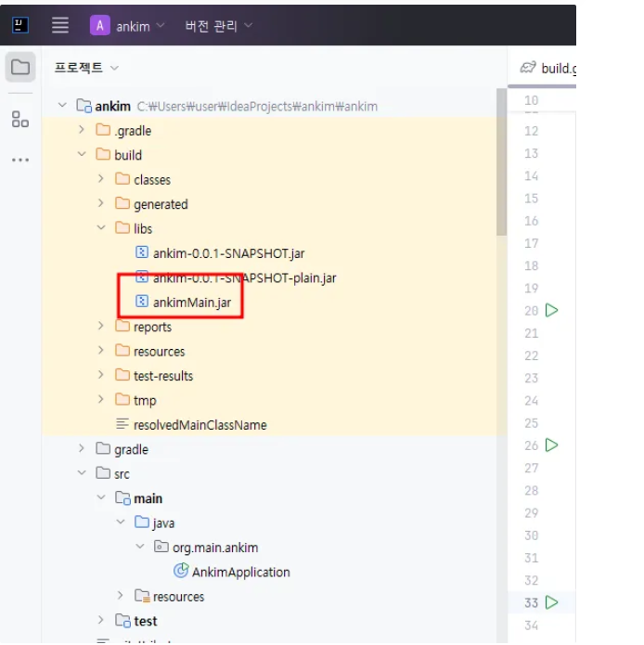This screenshot has width=644, height=645.
Task: Click the test-results folder icon
Action: click(x=122, y=375)
